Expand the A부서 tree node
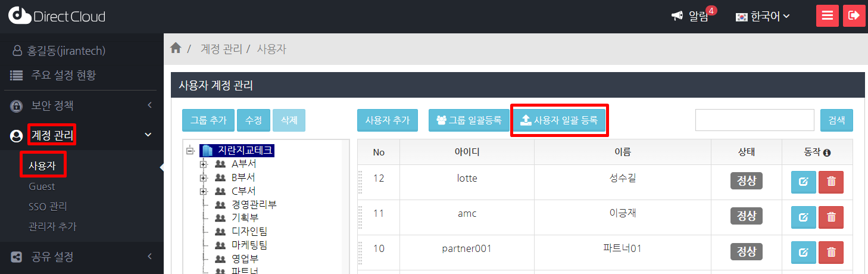This screenshot has height=274, width=868. [x=204, y=164]
